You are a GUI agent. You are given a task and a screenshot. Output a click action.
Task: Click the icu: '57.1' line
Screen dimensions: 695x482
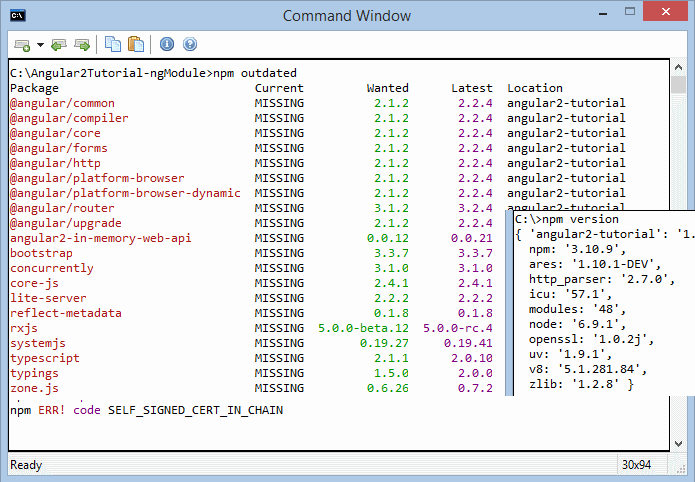tap(570, 294)
